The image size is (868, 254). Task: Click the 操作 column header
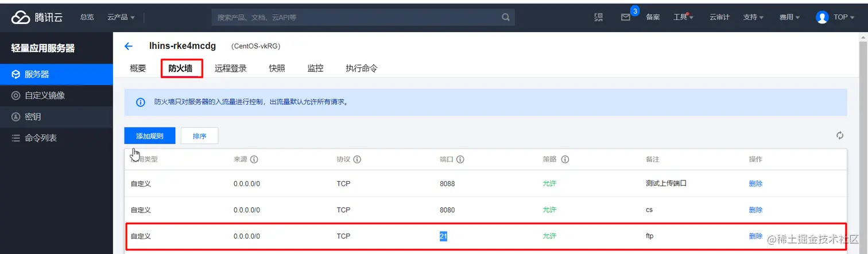pos(755,159)
